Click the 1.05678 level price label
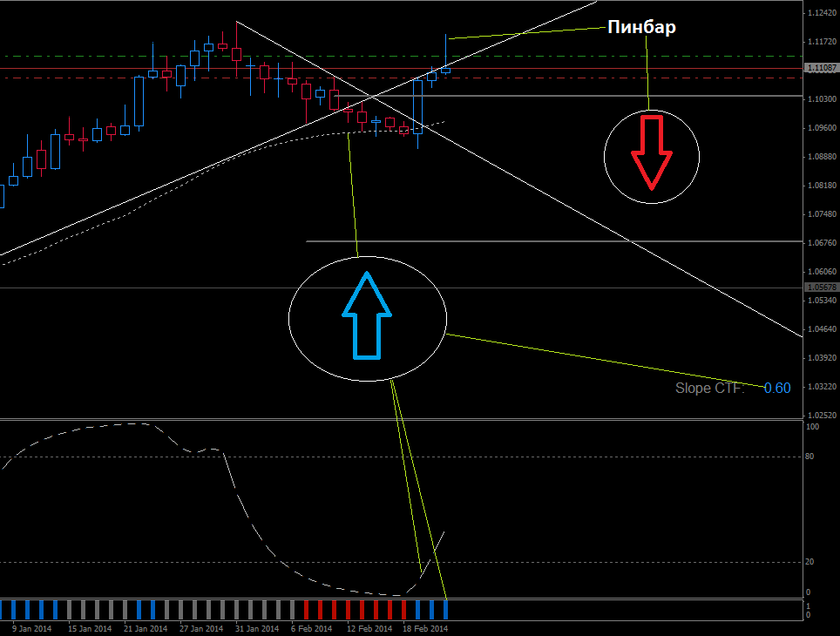840x636 pixels. 822,288
